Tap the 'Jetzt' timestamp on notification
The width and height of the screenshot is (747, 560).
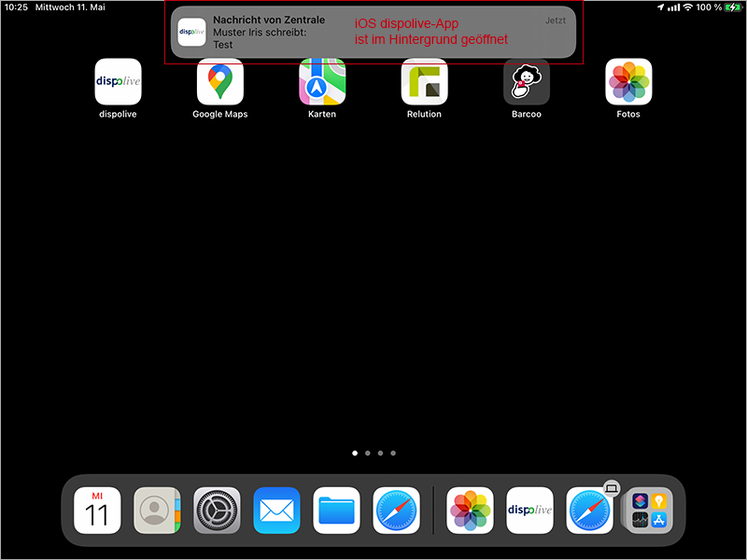pos(556,21)
